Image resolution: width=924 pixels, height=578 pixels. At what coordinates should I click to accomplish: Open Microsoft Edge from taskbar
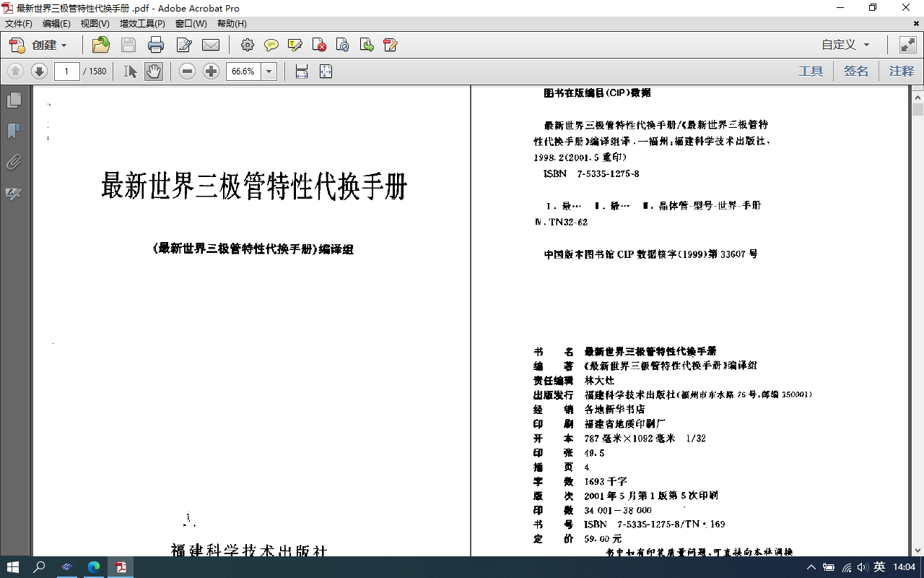[x=94, y=567]
